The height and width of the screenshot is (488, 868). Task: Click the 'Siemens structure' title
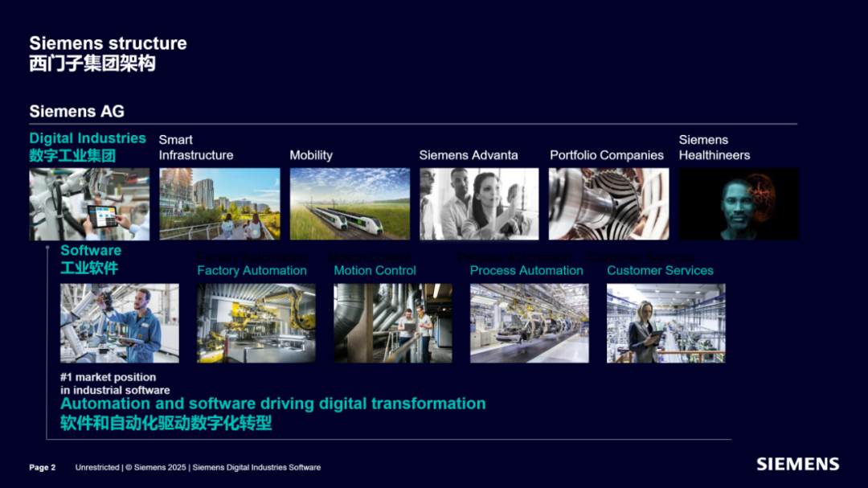tap(108, 43)
